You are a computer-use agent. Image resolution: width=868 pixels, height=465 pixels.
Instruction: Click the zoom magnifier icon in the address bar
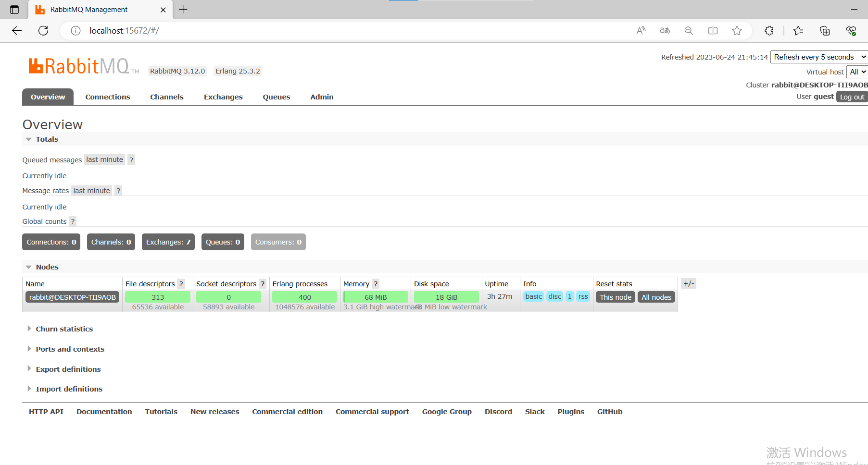[x=689, y=31]
